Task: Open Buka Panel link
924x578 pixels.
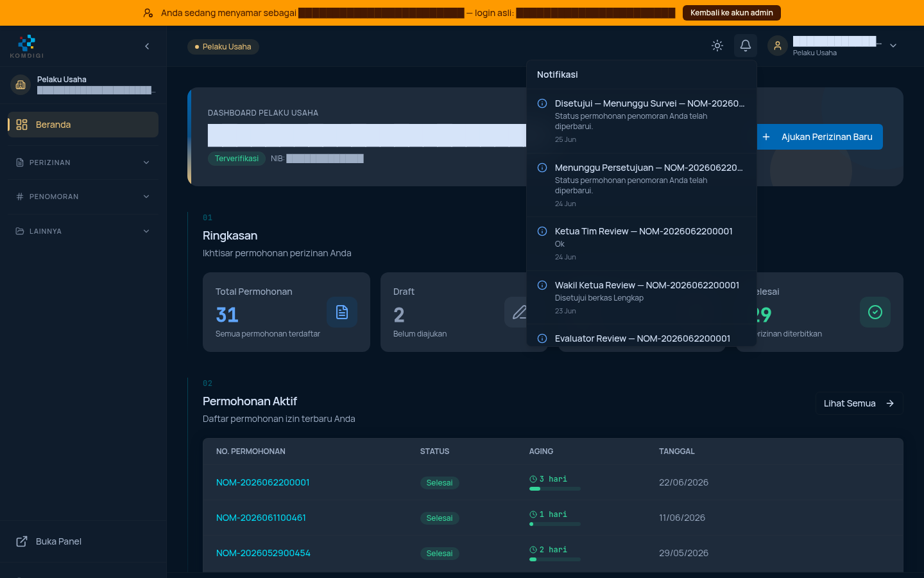Action: (83, 541)
